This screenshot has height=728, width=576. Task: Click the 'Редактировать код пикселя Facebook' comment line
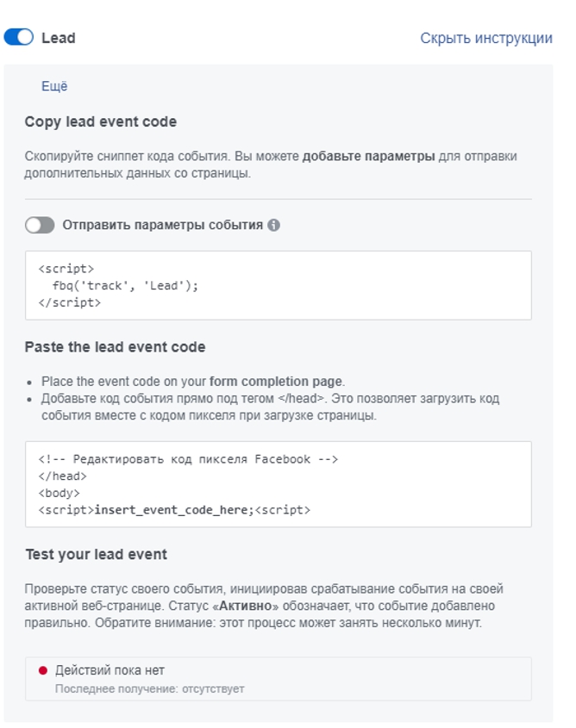(188, 459)
